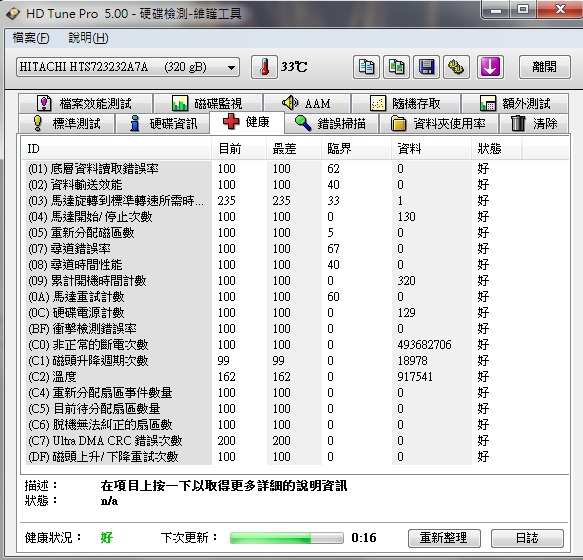Select the (C2) 溫度 attribute row
Image resolution: width=583 pixels, height=560 pixels.
point(297,377)
